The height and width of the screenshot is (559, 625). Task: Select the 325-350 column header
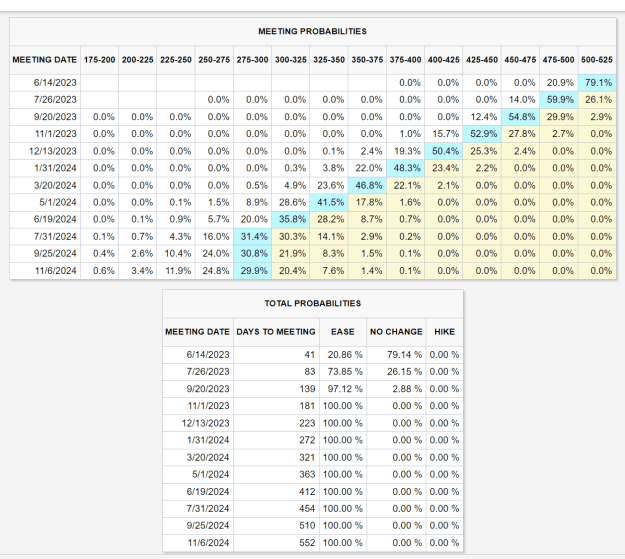tap(329, 60)
